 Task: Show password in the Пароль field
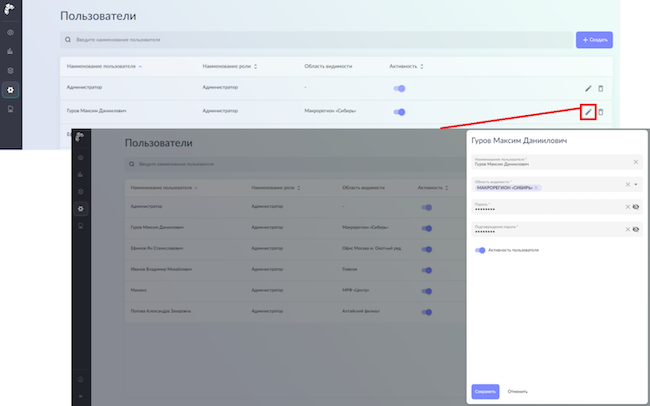click(635, 207)
